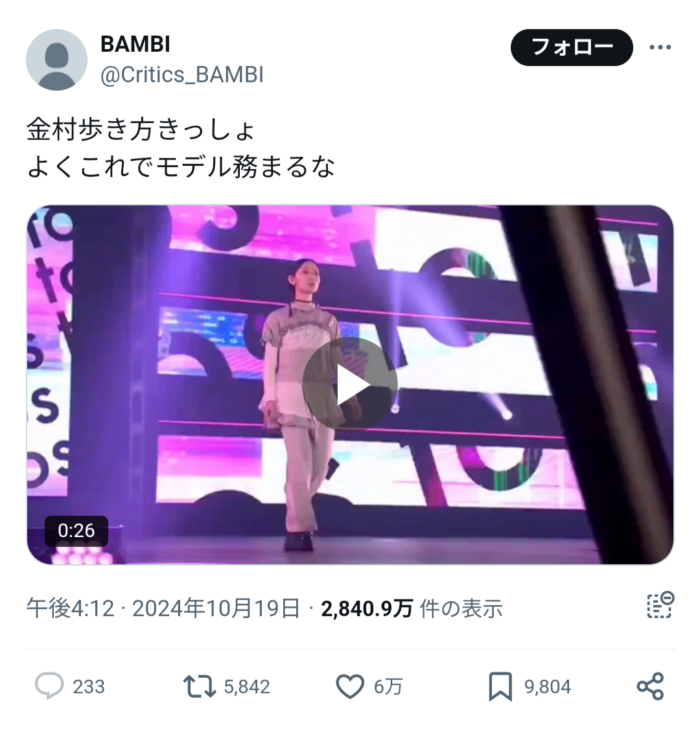The width and height of the screenshot is (700, 740).
Task: Bookmark the post with bookmark icon
Action: [500, 687]
